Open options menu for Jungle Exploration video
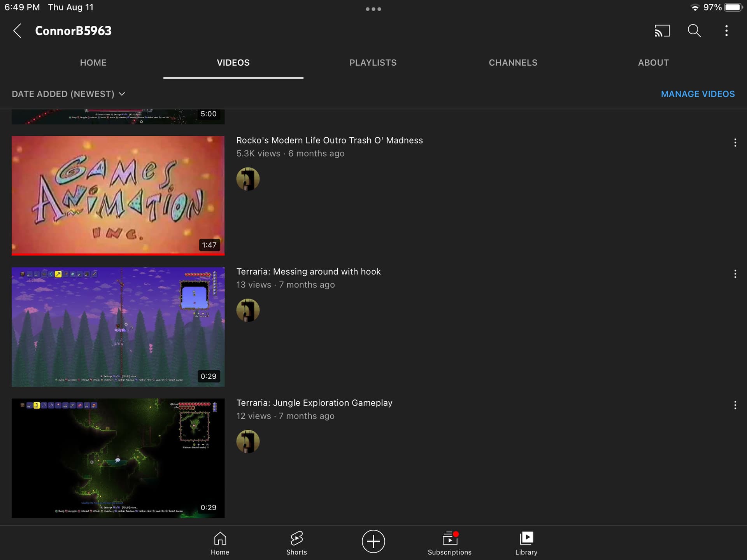This screenshot has width=747, height=560. [x=735, y=405]
